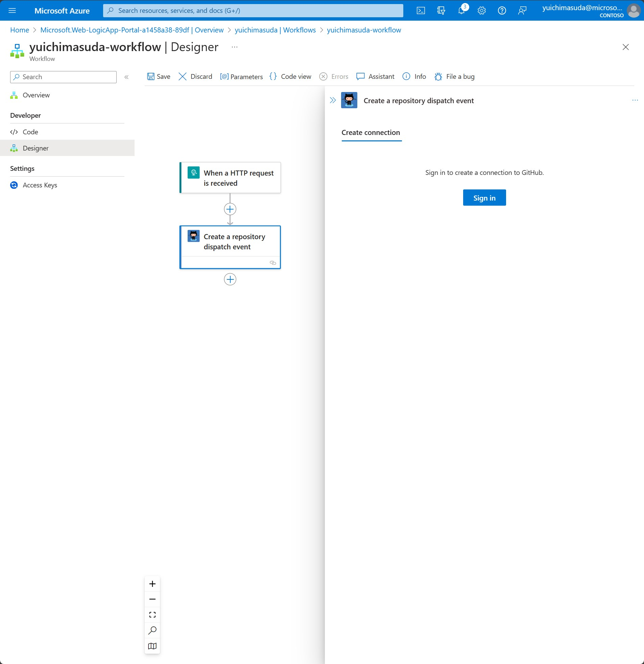The height and width of the screenshot is (664, 644).
Task: Select the Create connection tab
Action: 372,133
